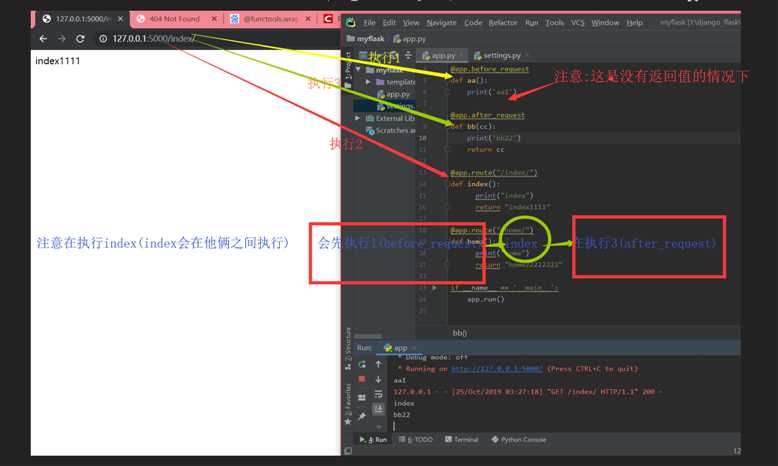The height and width of the screenshot is (466, 778).
Task: Click the PyCharm application logo icon
Action: [351, 22]
